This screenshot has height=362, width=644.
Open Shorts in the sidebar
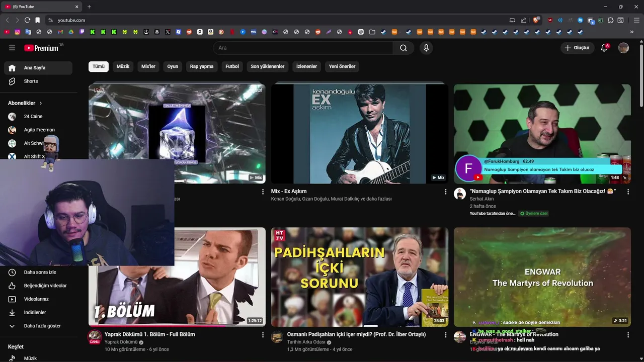coord(38,81)
